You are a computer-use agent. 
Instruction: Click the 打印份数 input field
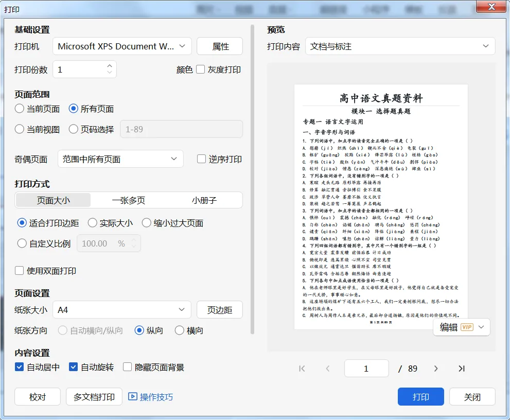84,69
